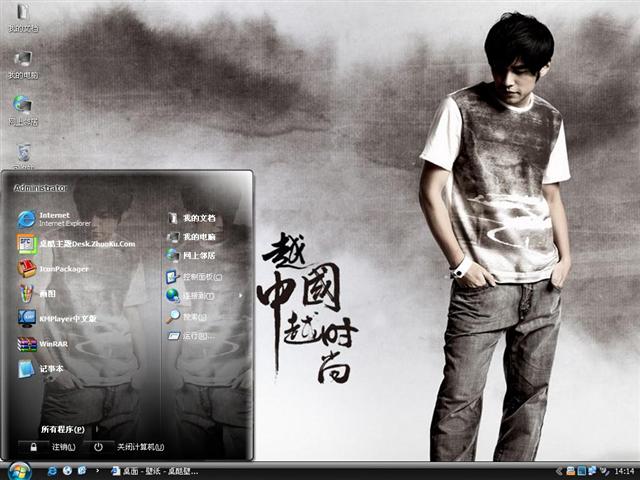Expand hidden system tray icons chevron
The width and height of the screenshot is (640, 480).
559,471
